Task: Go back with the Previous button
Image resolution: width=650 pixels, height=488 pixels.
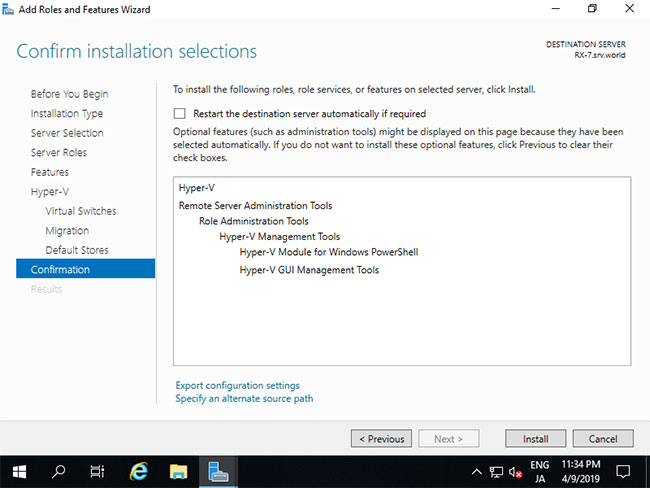Action: (x=381, y=439)
